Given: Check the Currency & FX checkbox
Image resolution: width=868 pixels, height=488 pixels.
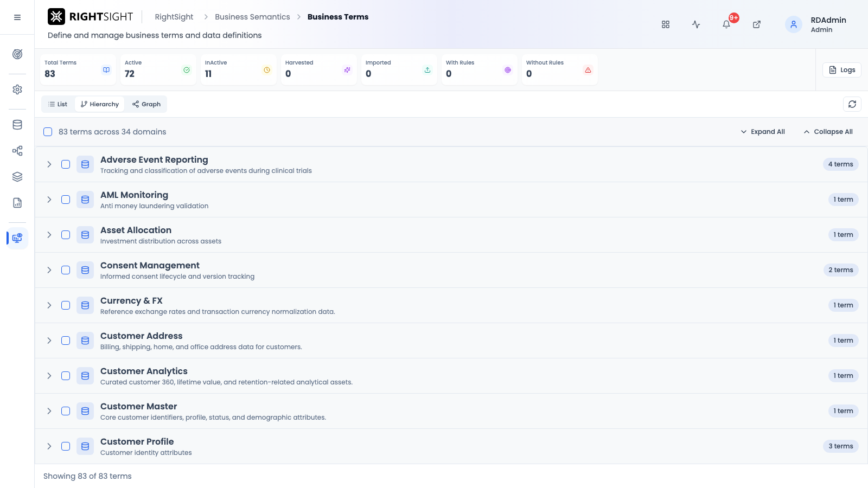Looking at the screenshot, I should [x=66, y=305].
